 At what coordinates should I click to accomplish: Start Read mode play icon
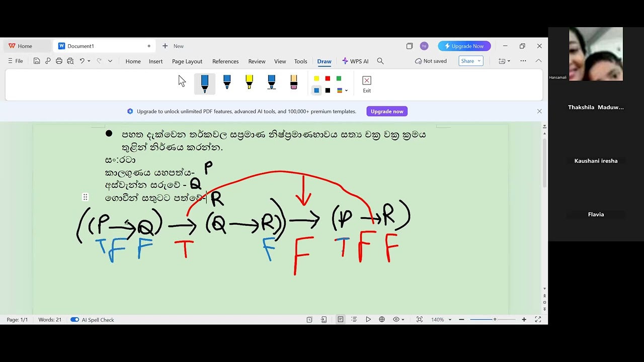coord(368,320)
